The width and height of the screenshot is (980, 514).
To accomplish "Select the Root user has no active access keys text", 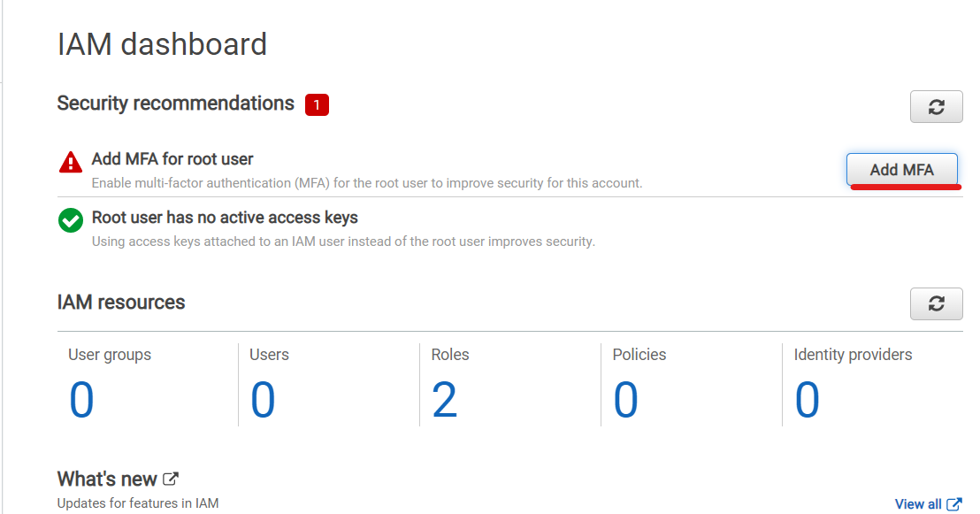I will [225, 218].
